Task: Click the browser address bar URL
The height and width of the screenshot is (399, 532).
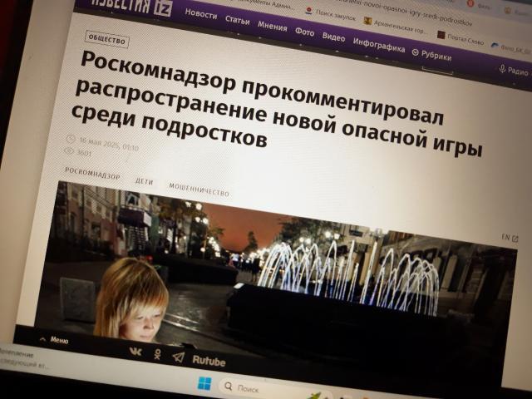Action: pyautogui.click(x=402, y=13)
